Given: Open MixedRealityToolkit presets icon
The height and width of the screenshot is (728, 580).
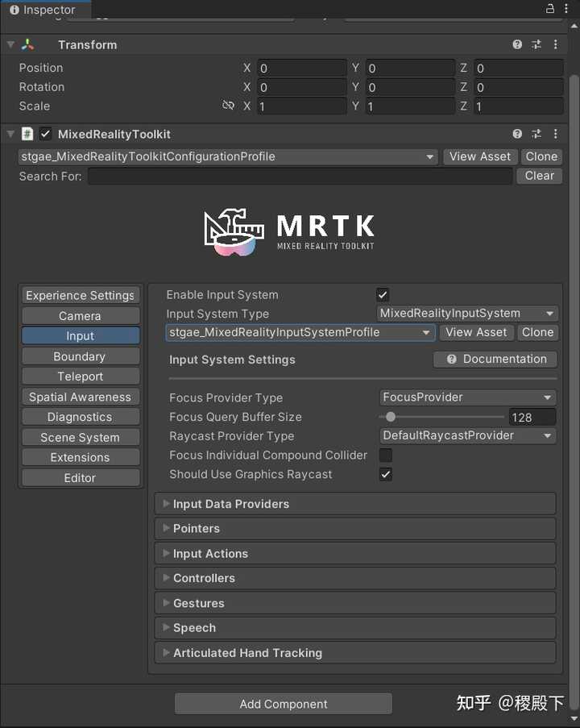Looking at the screenshot, I should pyautogui.click(x=536, y=134).
